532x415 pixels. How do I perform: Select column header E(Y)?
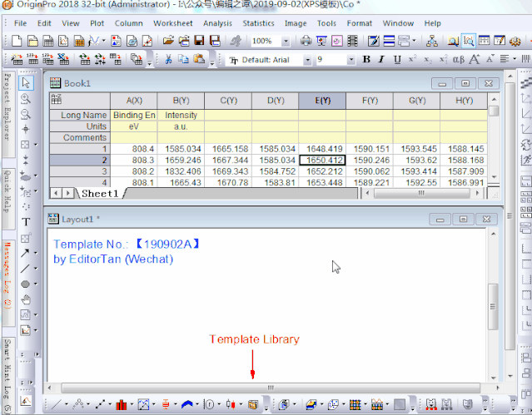point(322,101)
